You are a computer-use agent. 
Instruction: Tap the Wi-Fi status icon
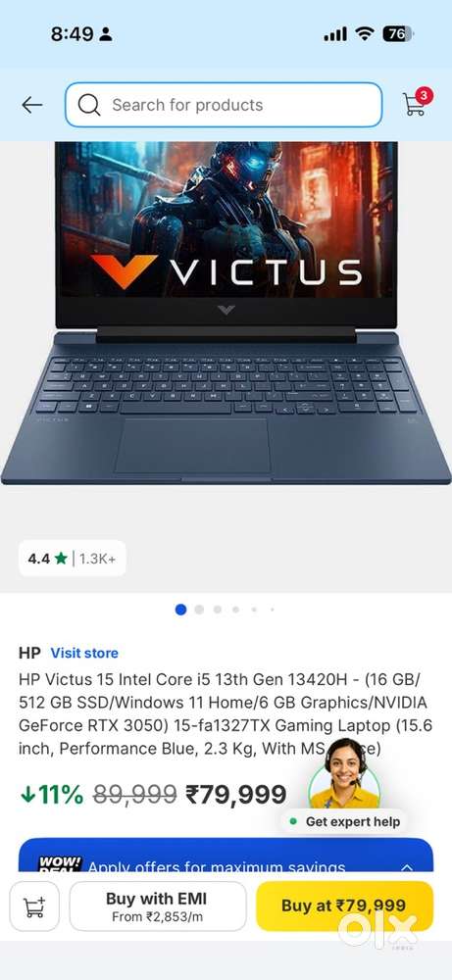[364, 34]
